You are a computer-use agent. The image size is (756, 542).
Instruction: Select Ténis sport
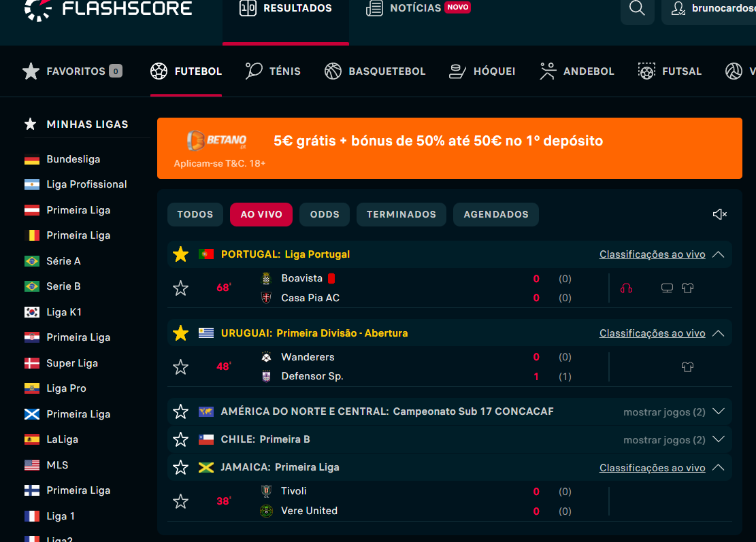tap(273, 71)
